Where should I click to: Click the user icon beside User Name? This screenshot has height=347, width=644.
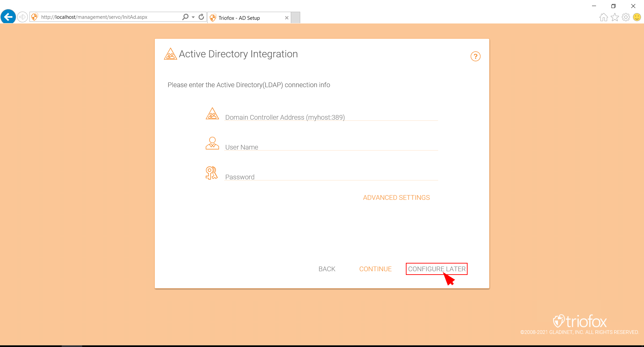point(212,143)
